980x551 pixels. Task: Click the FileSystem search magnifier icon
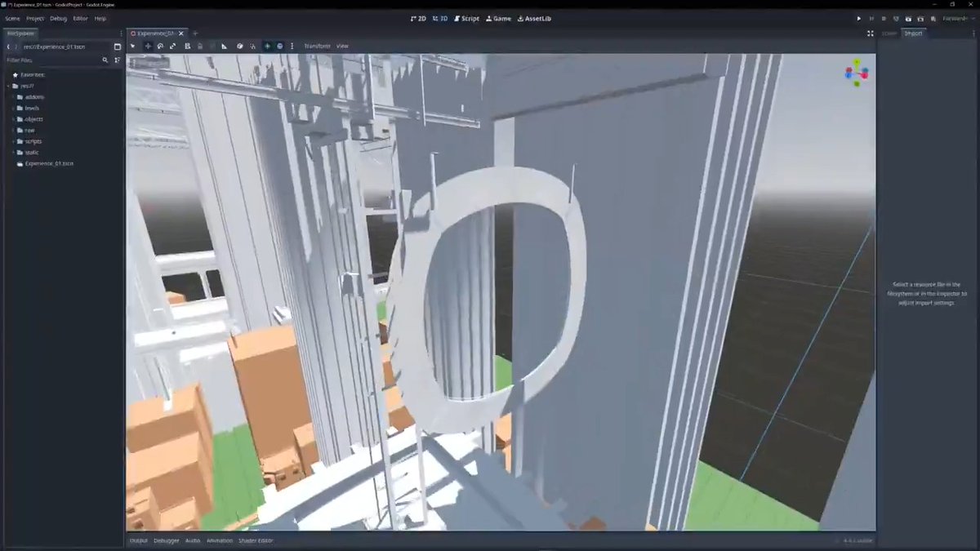pyautogui.click(x=105, y=60)
